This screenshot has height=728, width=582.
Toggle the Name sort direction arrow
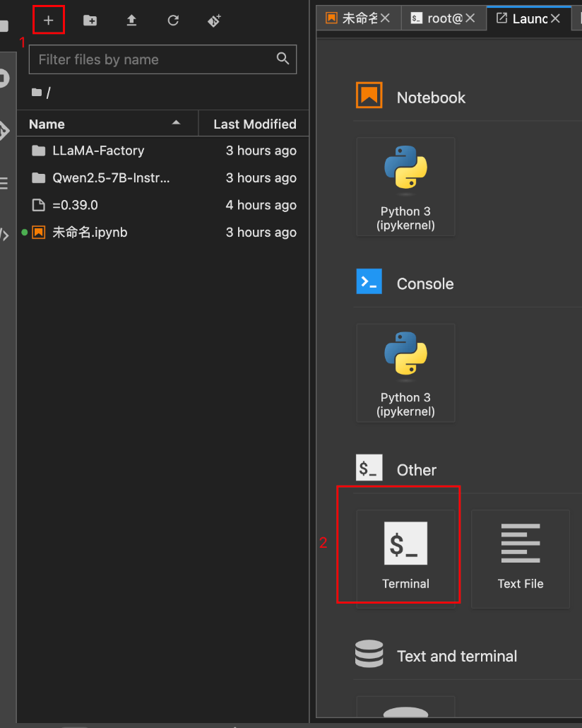(176, 123)
